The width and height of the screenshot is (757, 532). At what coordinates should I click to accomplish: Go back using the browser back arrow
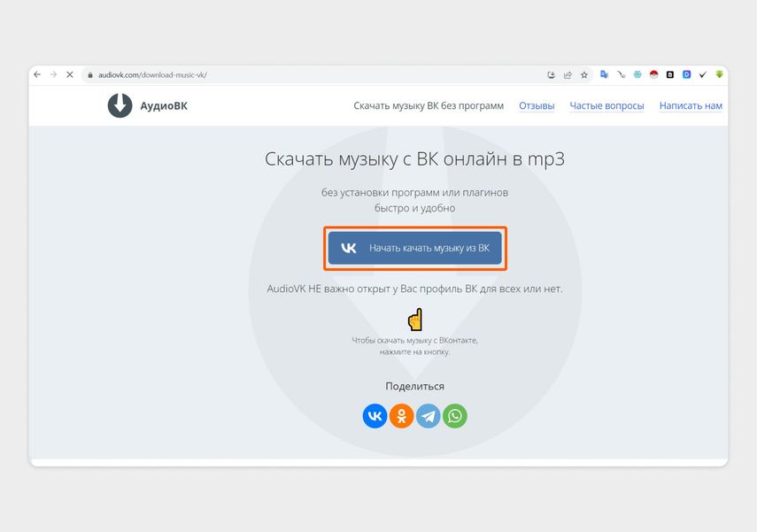click(x=37, y=75)
